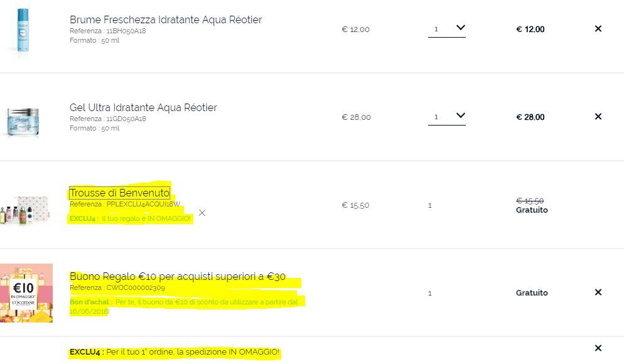Remove Gel Ultra Idratante from cart
This screenshot has height=364, width=624.
coord(598,117)
